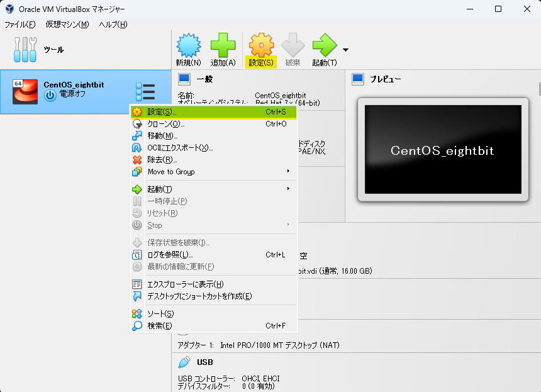Image resolution: width=541 pixels, height=392 pixels.
Task: Choose 設定(S)... in the context menu
Action: coord(214,112)
